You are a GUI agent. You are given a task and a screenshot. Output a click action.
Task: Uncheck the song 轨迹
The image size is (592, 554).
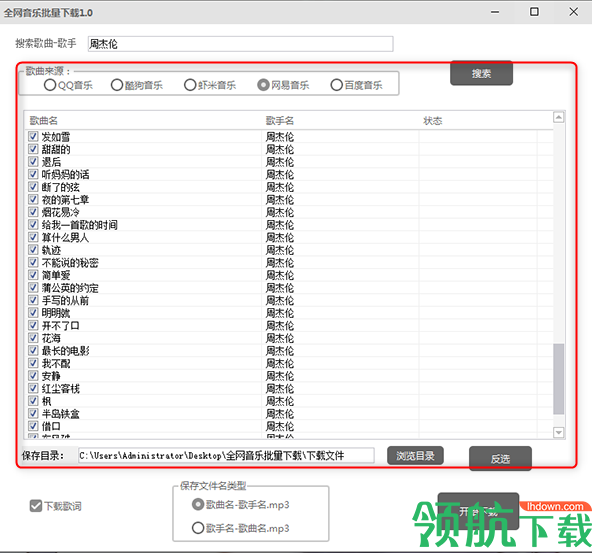(x=33, y=250)
